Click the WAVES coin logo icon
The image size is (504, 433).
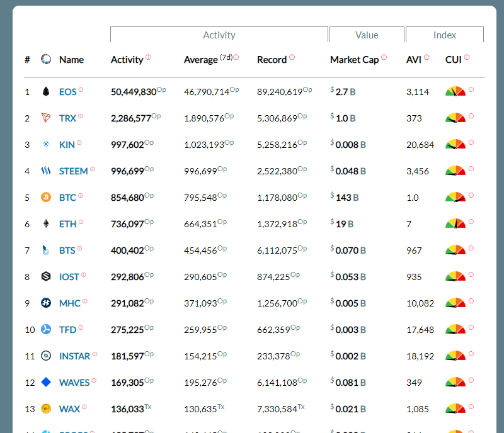point(46,382)
